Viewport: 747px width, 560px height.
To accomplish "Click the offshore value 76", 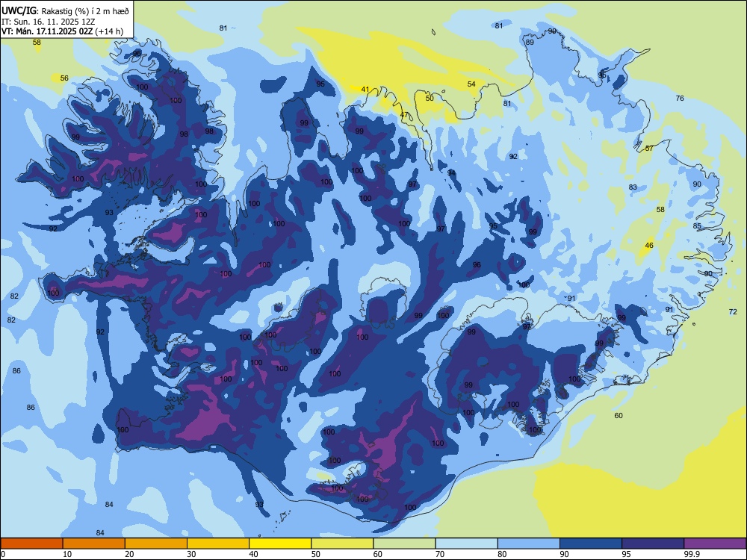I will (x=680, y=98).
